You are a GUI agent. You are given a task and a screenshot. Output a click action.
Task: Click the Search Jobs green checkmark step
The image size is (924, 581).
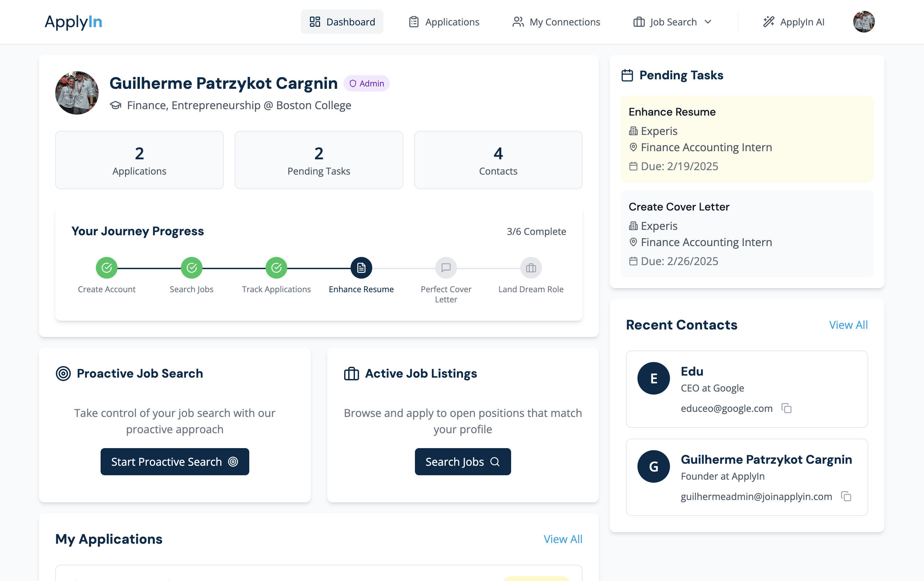191,268
